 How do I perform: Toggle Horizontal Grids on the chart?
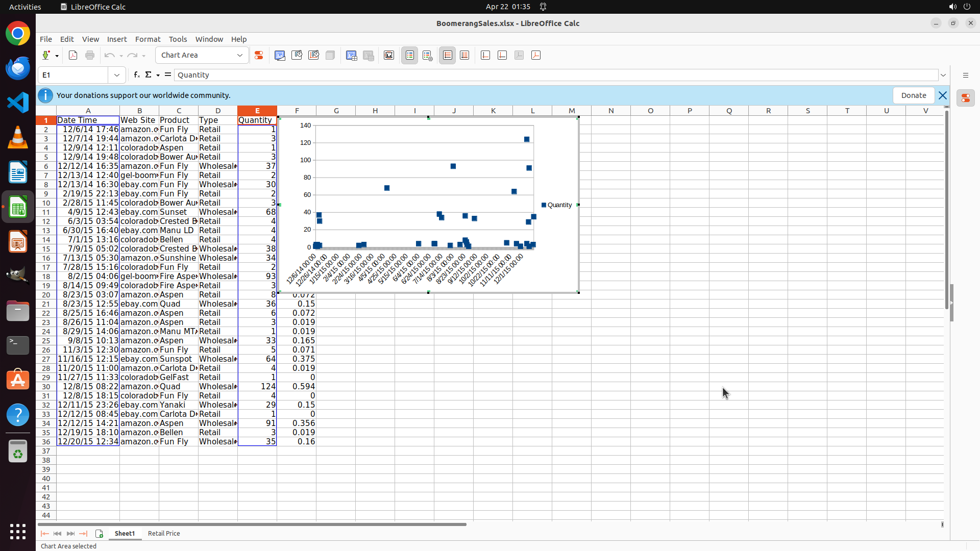pyautogui.click(x=448, y=55)
